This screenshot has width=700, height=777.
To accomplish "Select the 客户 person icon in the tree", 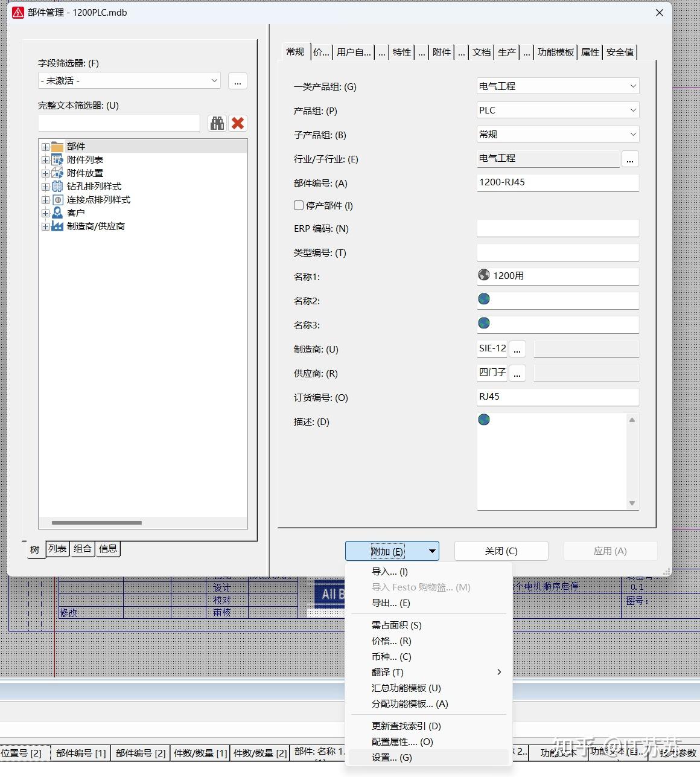I will (x=57, y=213).
